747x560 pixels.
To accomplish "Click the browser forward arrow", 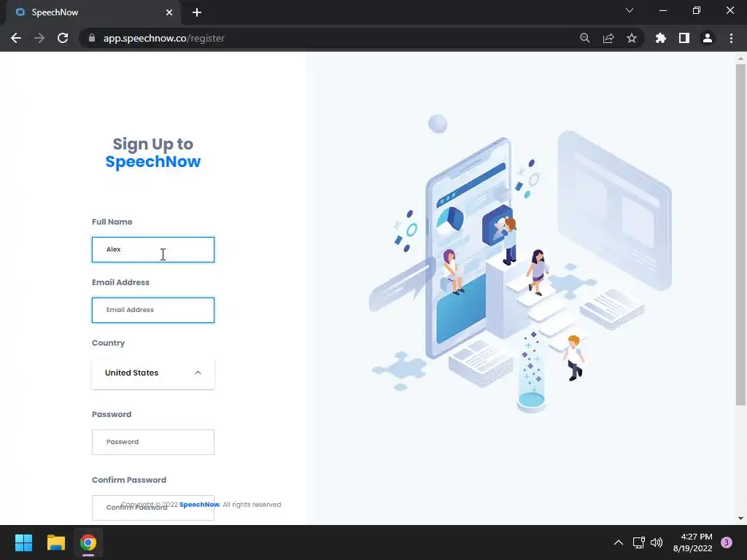I will point(39,38).
